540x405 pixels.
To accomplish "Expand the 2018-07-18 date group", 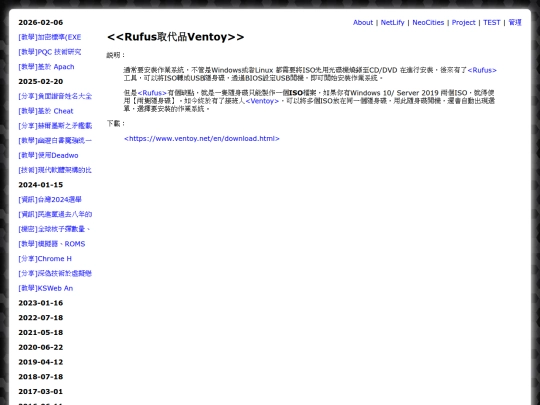I will (x=41, y=377).
